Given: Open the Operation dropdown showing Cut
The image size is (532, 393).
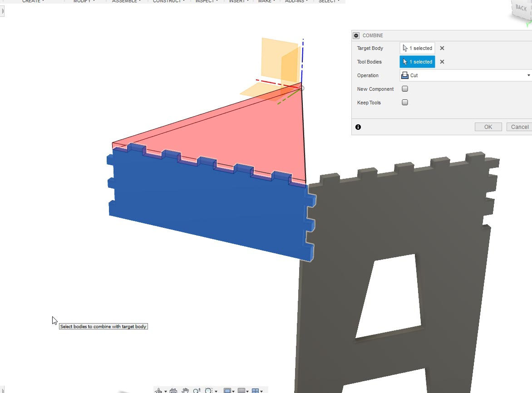Looking at the screenshot, I should coord(466,75).
